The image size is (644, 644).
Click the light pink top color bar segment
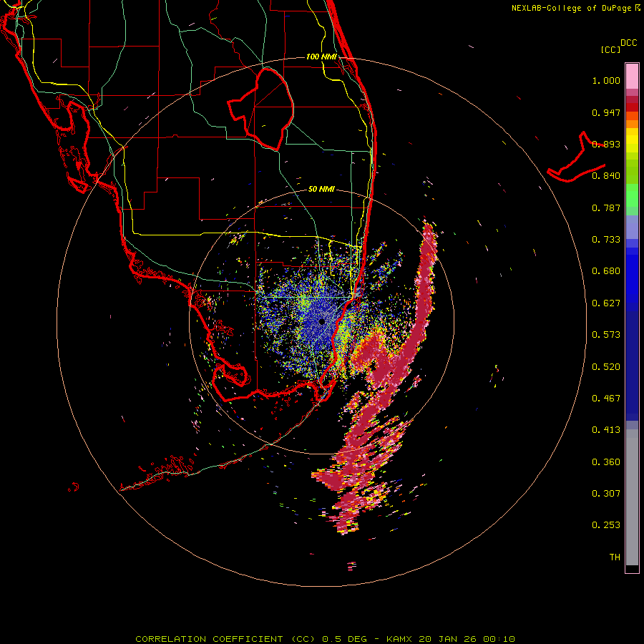click(632, 76)
